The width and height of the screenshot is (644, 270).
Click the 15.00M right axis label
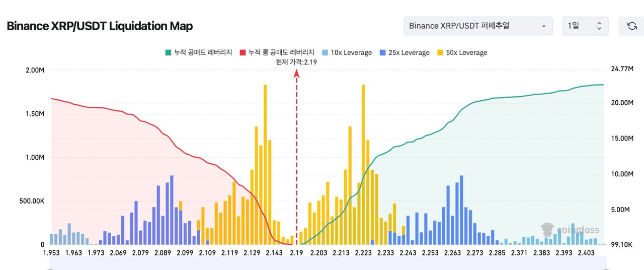pos(622,138)
